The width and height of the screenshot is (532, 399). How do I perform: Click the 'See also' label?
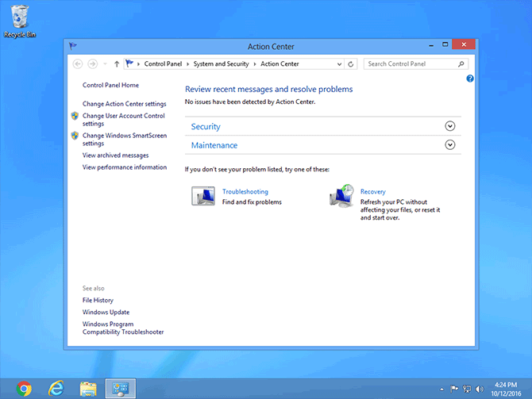pos(94,288)
